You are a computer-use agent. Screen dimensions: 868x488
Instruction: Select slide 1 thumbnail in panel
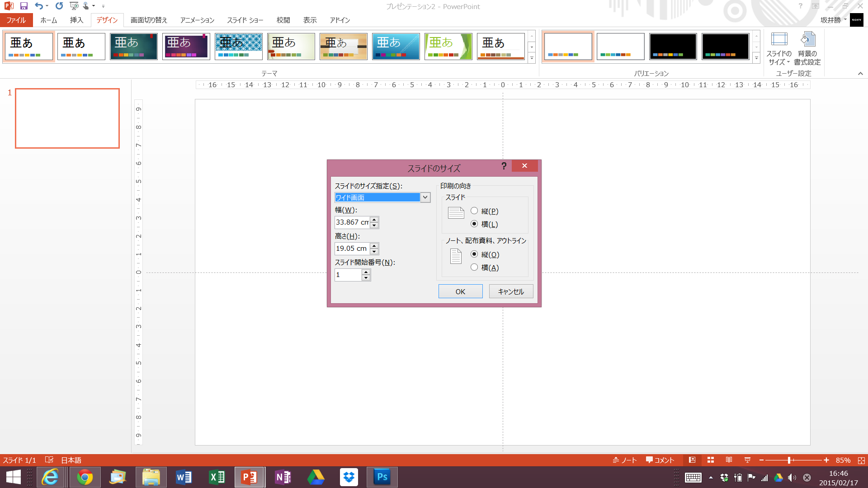click(x=67, y=118)
